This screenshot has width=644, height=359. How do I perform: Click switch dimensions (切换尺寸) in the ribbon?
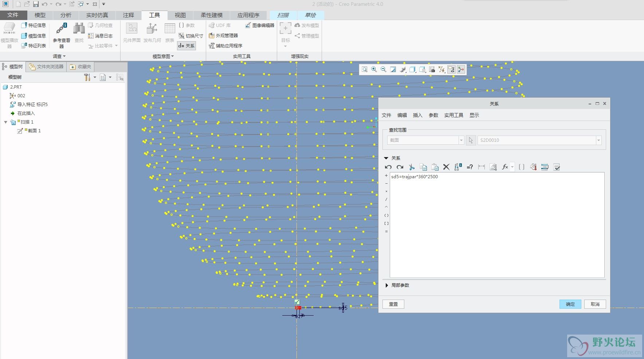coord(191,36)
